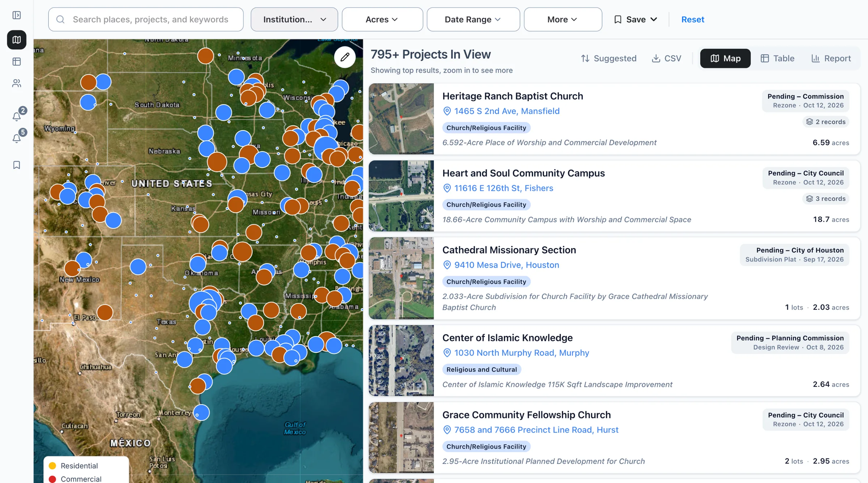The width and height of the screenshot is (868, 483).
Task: Click location pin for Precinct Line Road
Action: pos(447,430)
